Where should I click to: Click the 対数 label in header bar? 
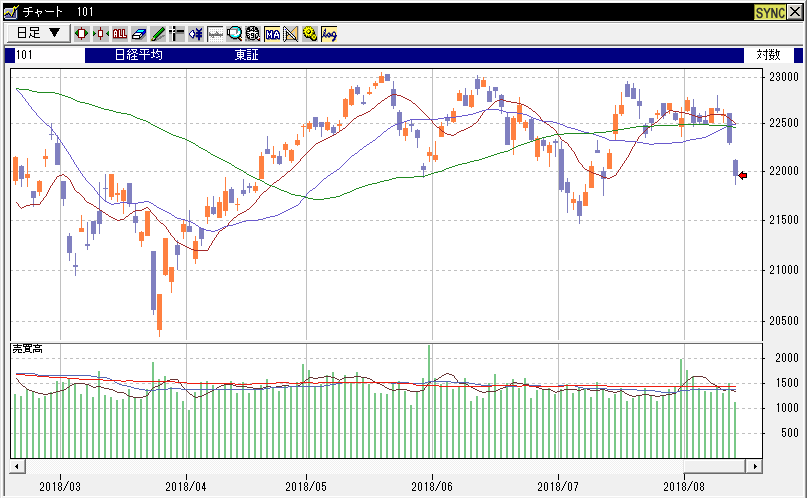click(x=768, y=55)
